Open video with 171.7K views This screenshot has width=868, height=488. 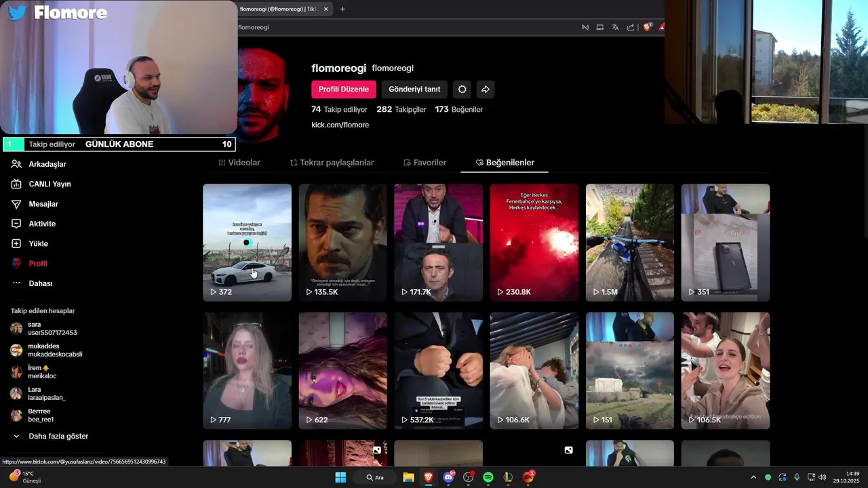pyautogui.click(x=438, y=243)
